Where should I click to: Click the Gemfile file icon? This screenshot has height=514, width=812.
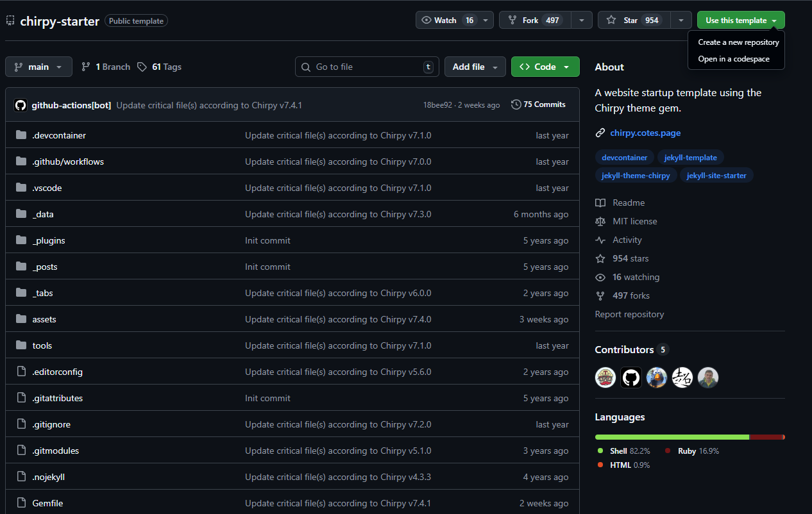point(21,503)
